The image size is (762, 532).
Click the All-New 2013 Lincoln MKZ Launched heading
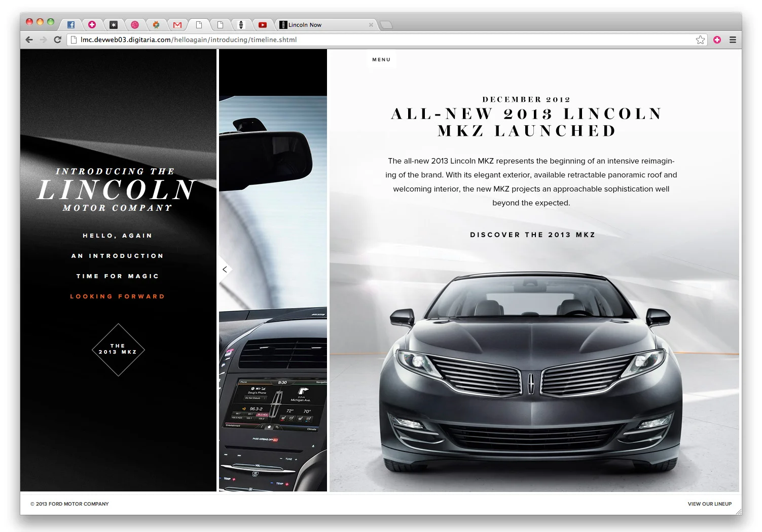(527, 122)
